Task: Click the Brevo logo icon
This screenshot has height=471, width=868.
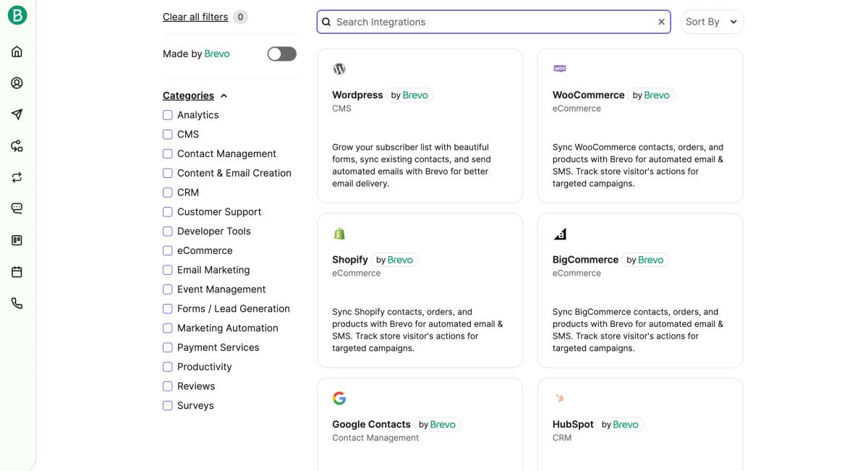Action: [x=17, y=14]
